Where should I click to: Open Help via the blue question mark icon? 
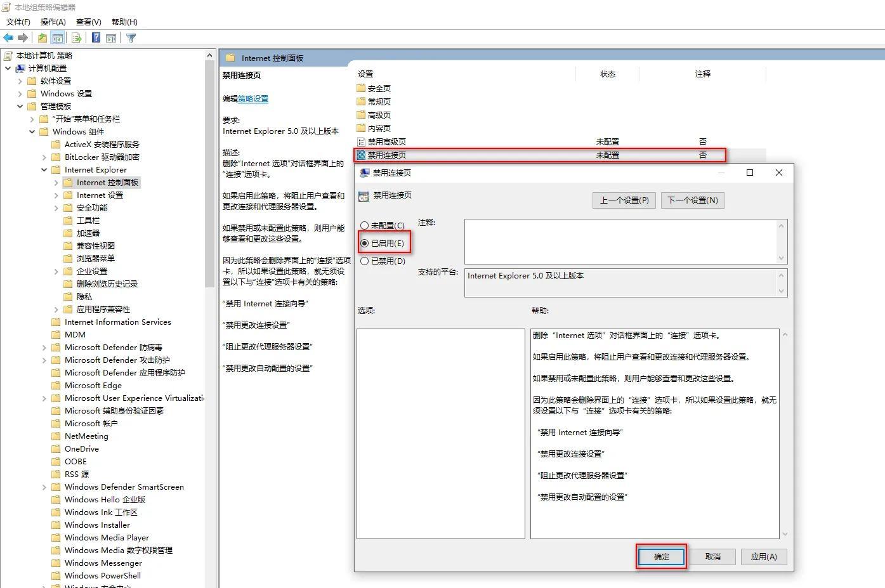click(x=96, y=38)
